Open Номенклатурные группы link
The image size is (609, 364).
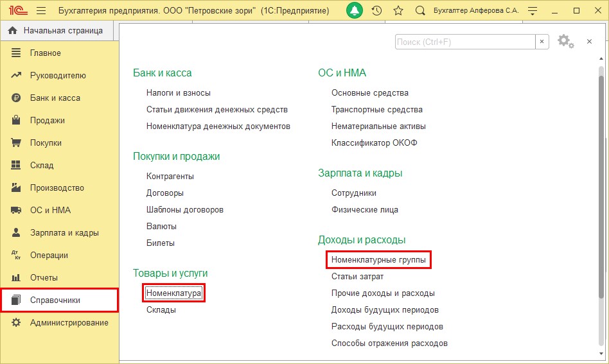(x=378, y=260)
